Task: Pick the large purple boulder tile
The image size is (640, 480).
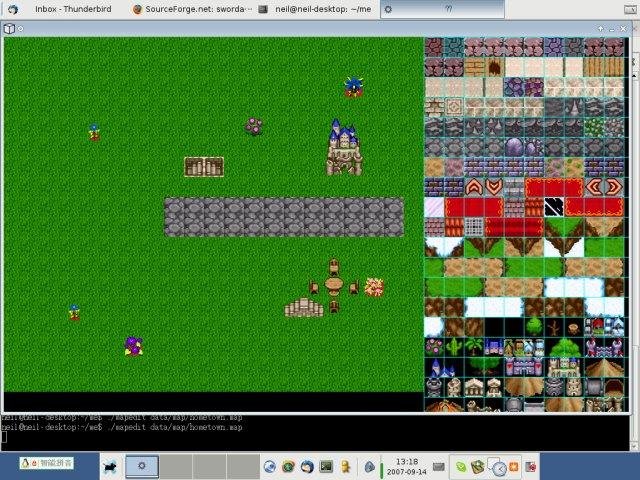Action: pos(514,147)
